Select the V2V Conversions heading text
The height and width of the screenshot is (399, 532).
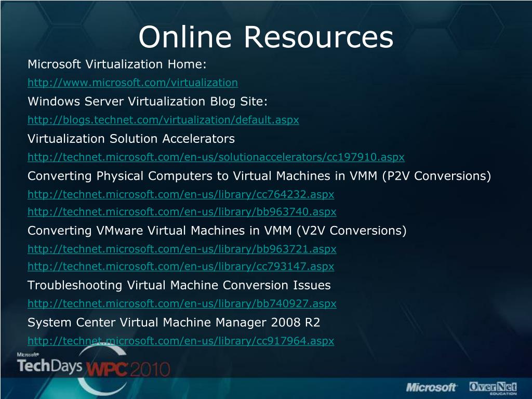coord(217,231)
